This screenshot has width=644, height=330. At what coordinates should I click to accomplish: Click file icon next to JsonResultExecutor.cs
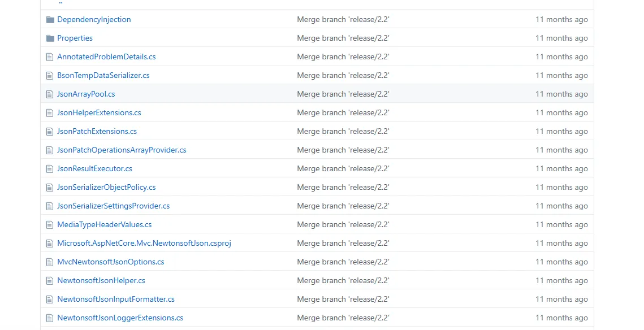(x=50, y=169)
